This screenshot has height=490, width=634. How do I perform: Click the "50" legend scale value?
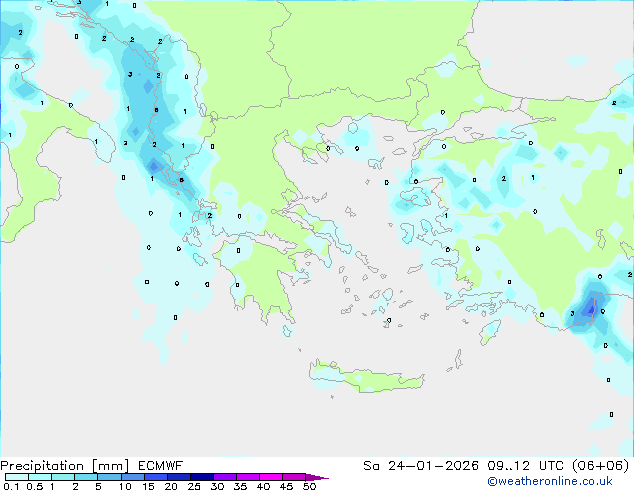[310, 486]
